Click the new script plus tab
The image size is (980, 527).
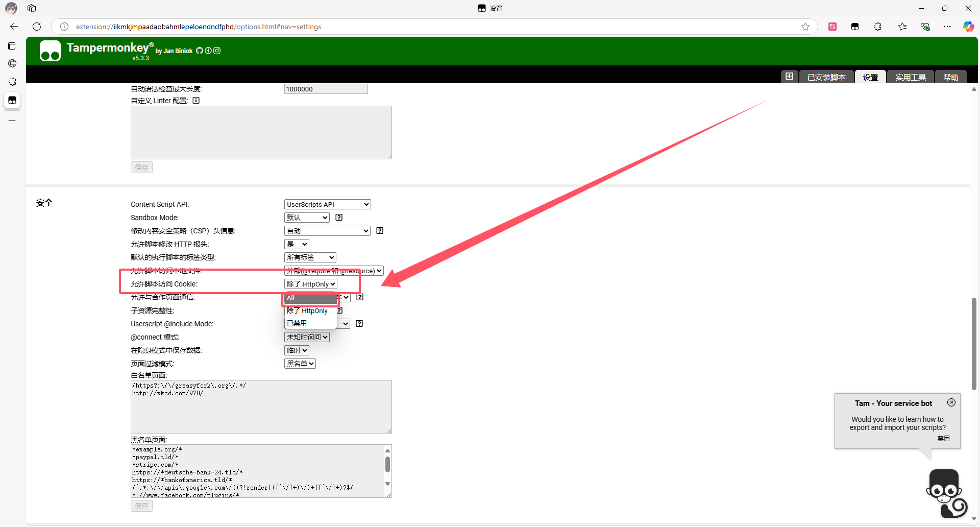[789, 77]
